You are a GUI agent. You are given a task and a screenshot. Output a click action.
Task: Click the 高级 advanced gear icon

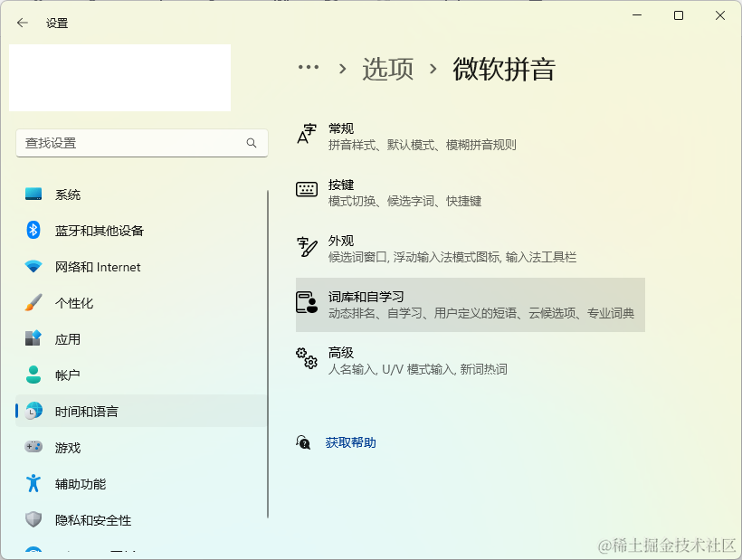coord(308,359)
